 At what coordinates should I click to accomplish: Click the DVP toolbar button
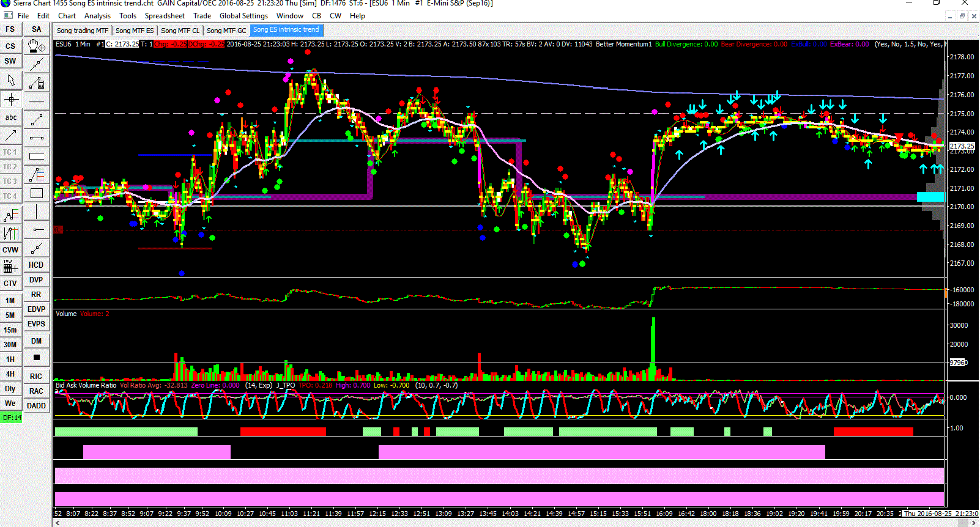(x=36, y=280)
